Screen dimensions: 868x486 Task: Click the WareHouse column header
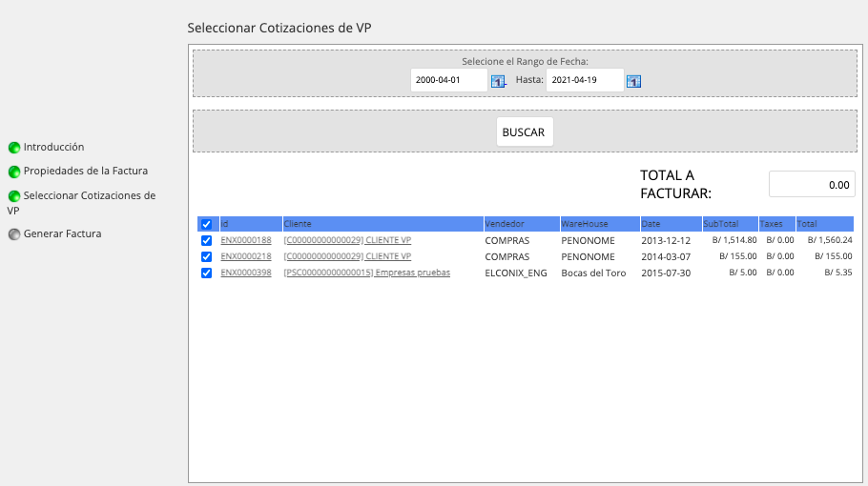click(600, 224)
